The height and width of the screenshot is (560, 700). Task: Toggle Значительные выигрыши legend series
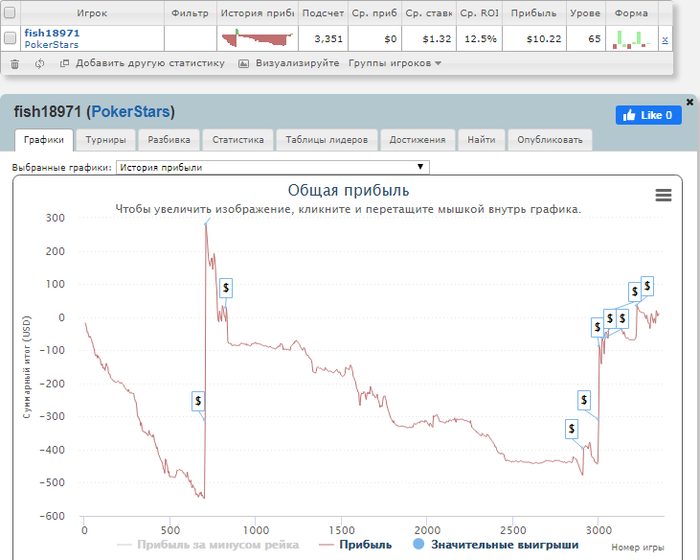[x=496, y=545]
